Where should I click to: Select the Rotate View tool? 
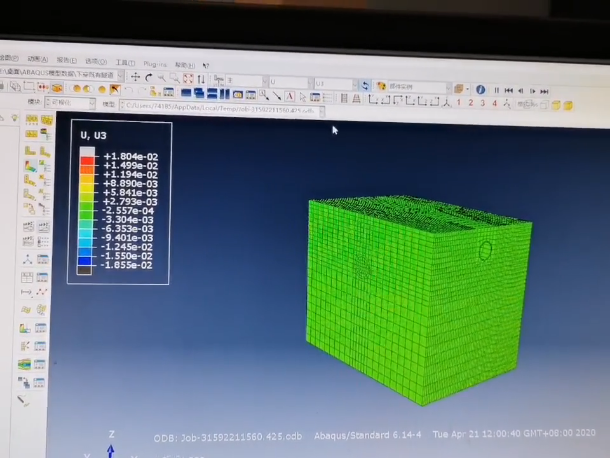[x=149, y=77]
